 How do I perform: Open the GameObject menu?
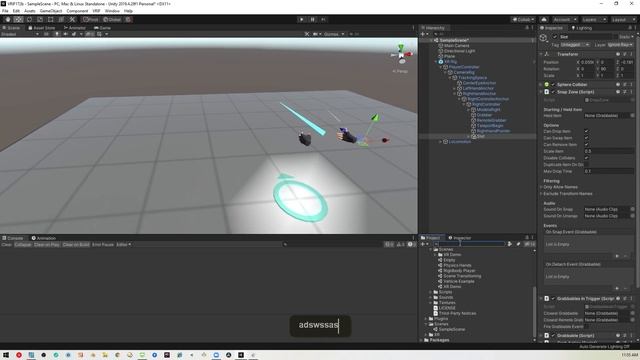pyautogui.click(x=51, y=11)
